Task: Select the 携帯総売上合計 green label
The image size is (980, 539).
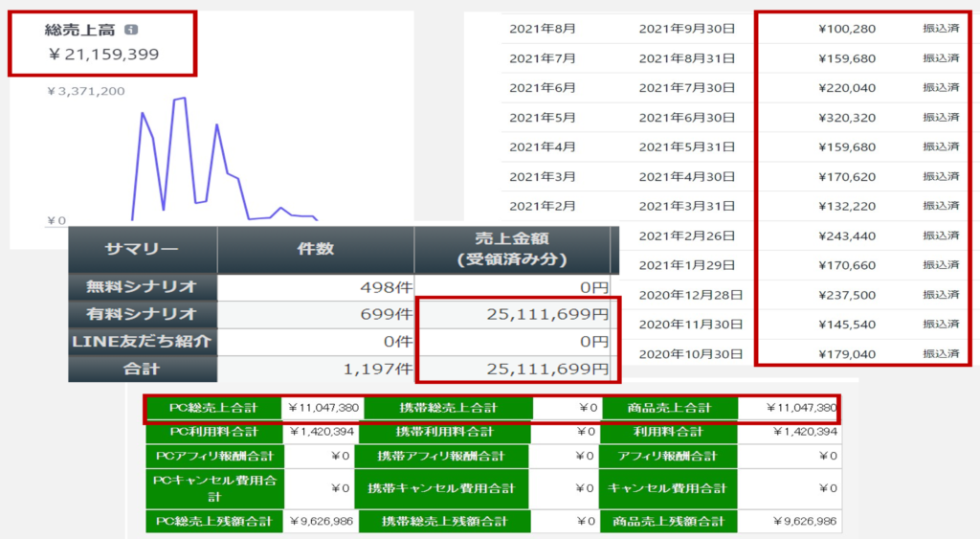Action: pyautogui.click(x=447, y=409)
